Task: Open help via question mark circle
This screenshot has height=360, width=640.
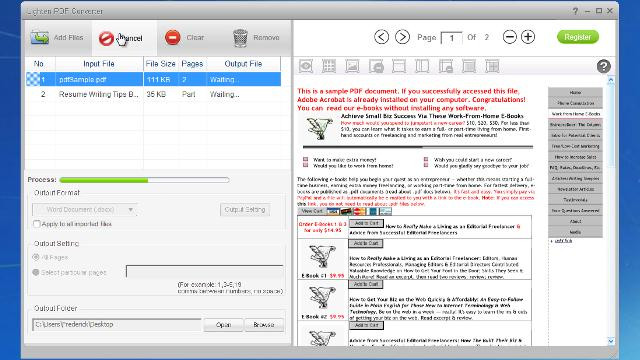Action: [604, 66]
